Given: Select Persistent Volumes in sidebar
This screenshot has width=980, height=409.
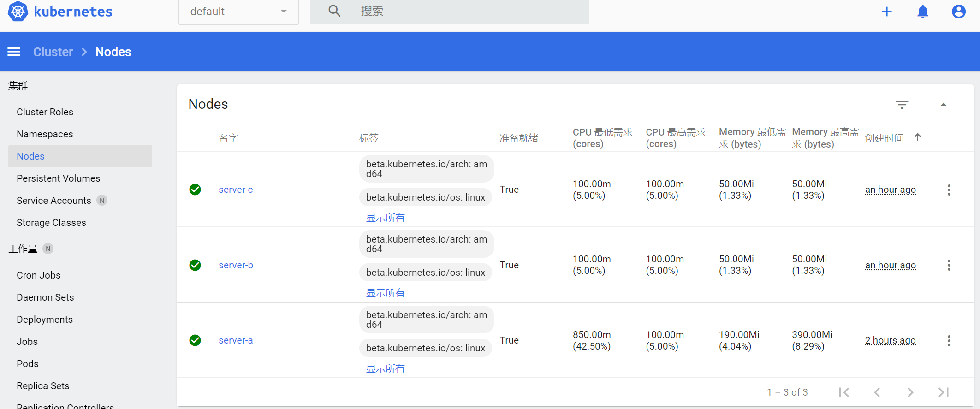Looking at the screenshot, I should (x=58, y=178).
